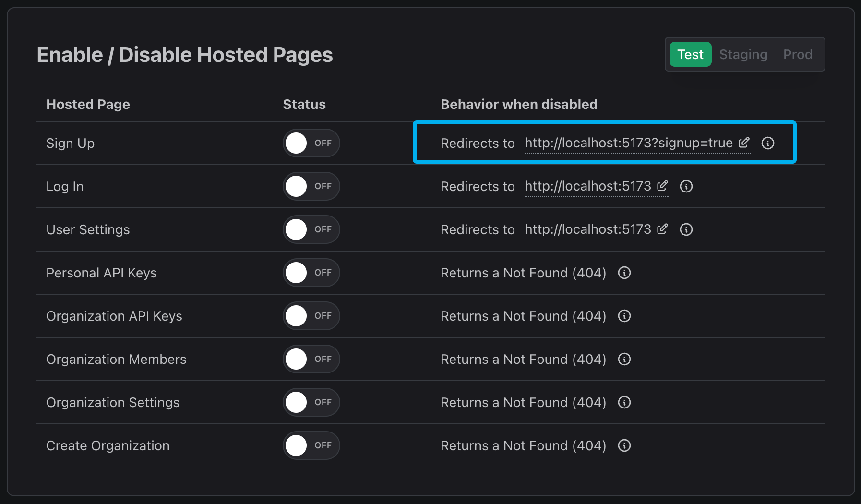Edit the Log In redirect URL pencil icon
This screenshot has width=861, height=504.
tap(662, 186)
